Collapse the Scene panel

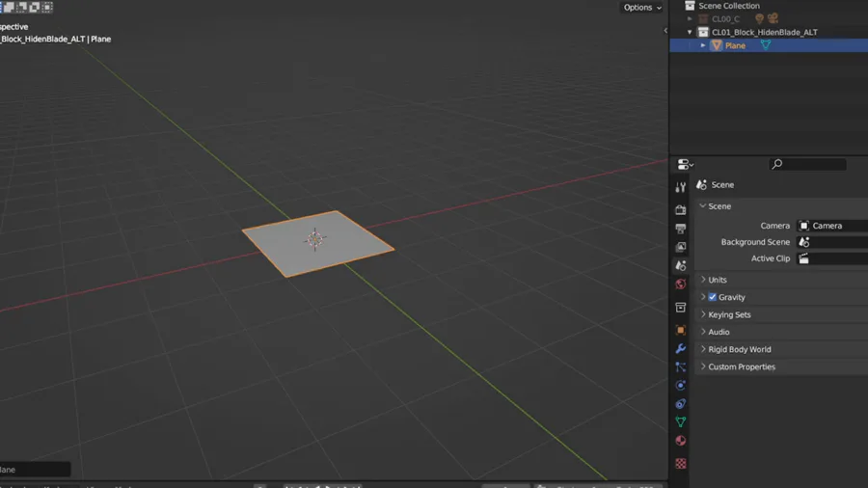tap(703, 205)
